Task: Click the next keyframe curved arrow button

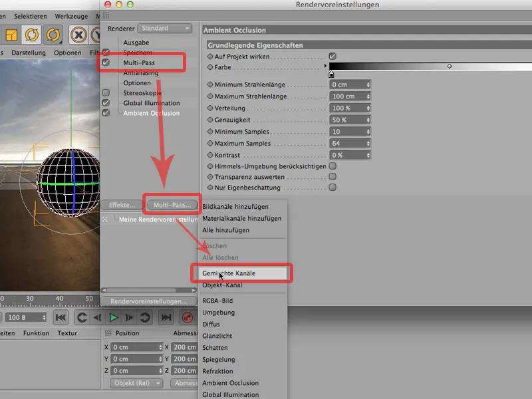Action: pyautogui.click(x=145, y=318)
